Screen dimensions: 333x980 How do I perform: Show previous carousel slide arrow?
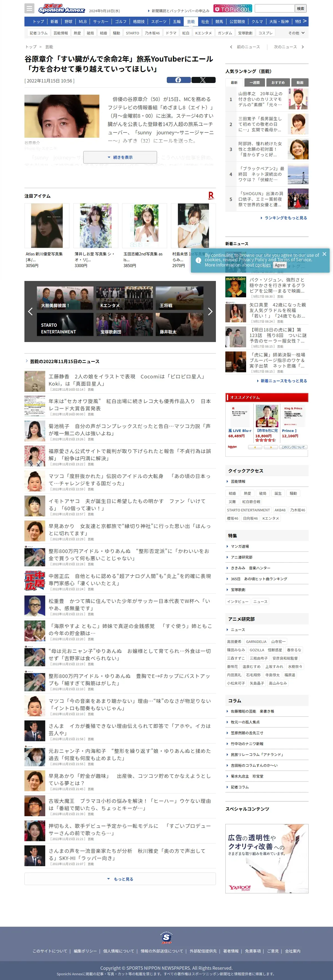pos(31,311)
